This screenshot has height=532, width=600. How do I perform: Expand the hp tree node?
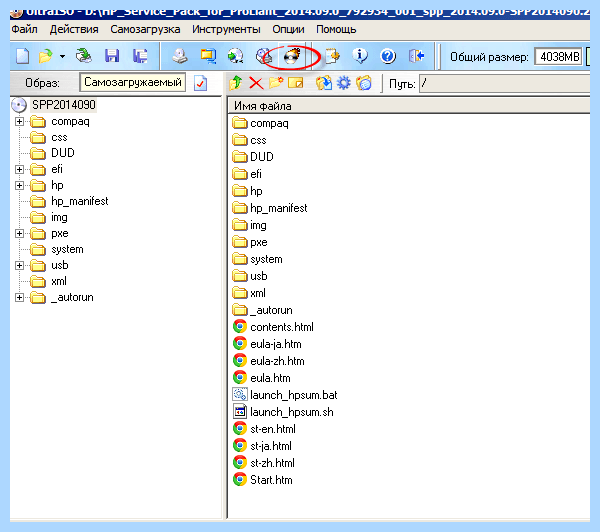click(19, 186)
